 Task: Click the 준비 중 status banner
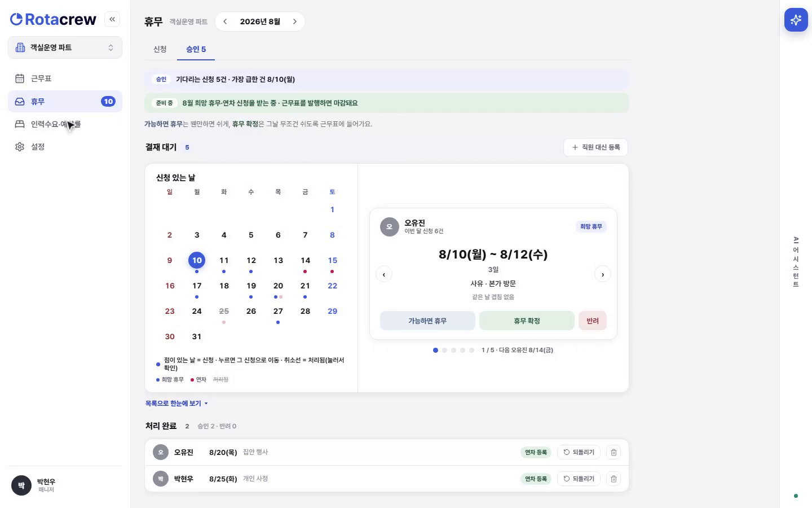[x=387, y=103]
